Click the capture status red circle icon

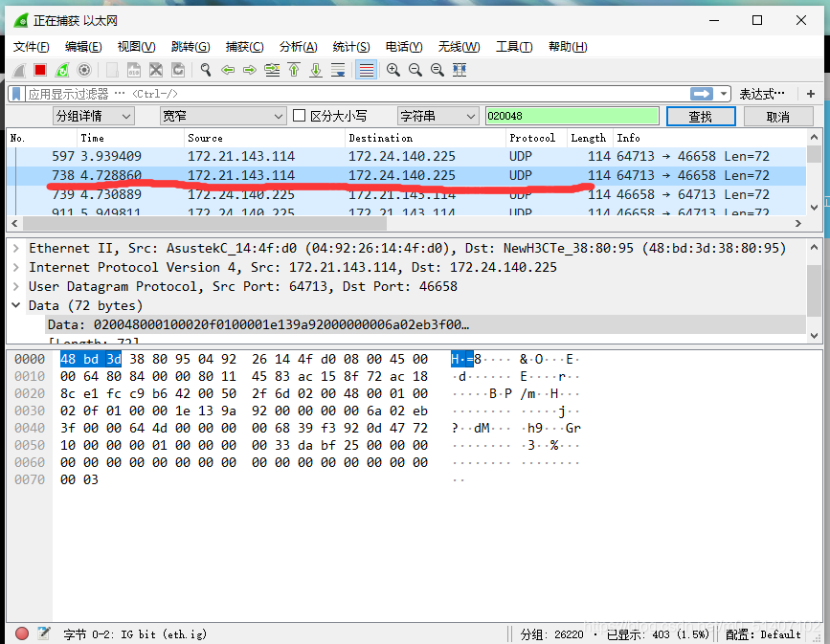click(22, 633)
